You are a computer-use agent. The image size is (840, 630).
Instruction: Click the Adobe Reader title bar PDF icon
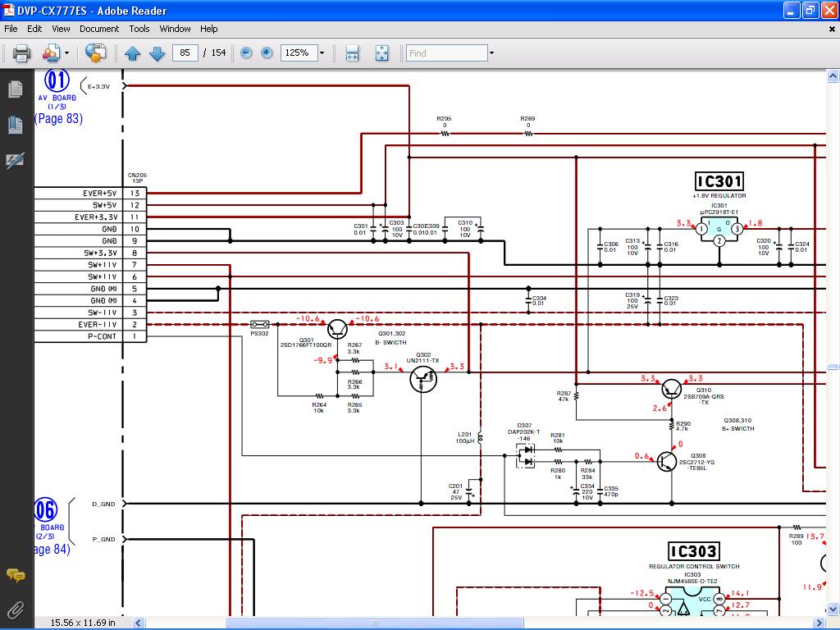[8, 10]
